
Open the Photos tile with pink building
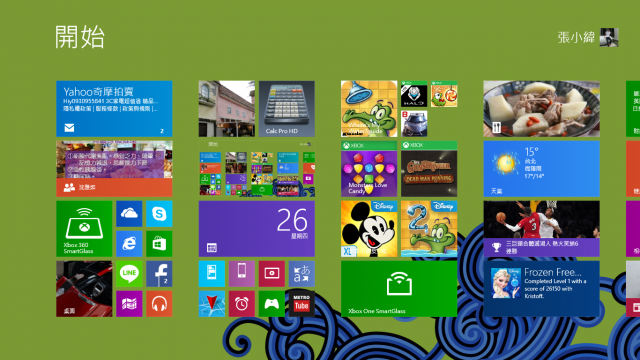pos(227,109)
